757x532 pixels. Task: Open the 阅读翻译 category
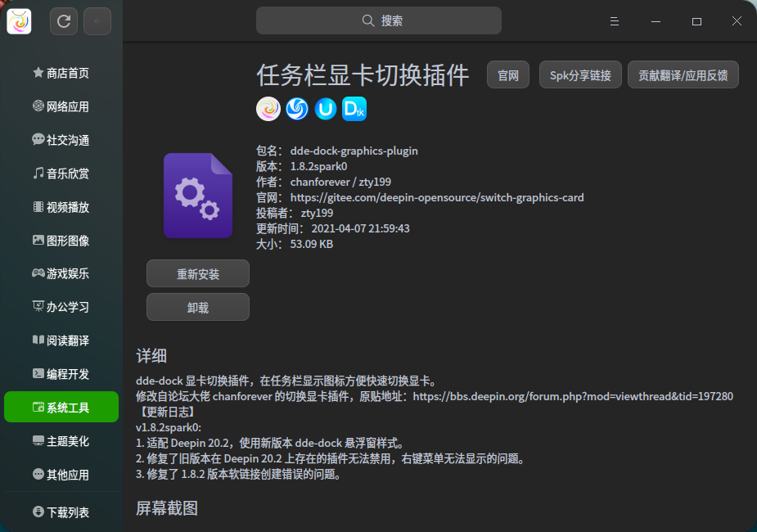click(61, 340)
